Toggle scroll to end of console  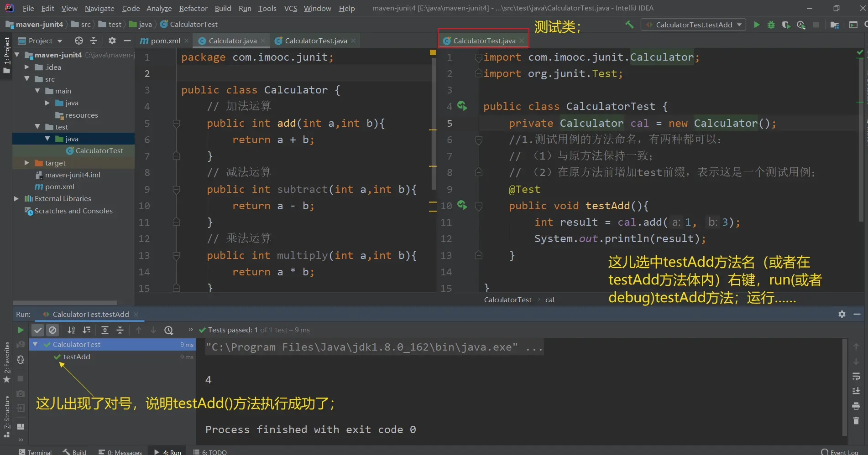tap(856, 391)
